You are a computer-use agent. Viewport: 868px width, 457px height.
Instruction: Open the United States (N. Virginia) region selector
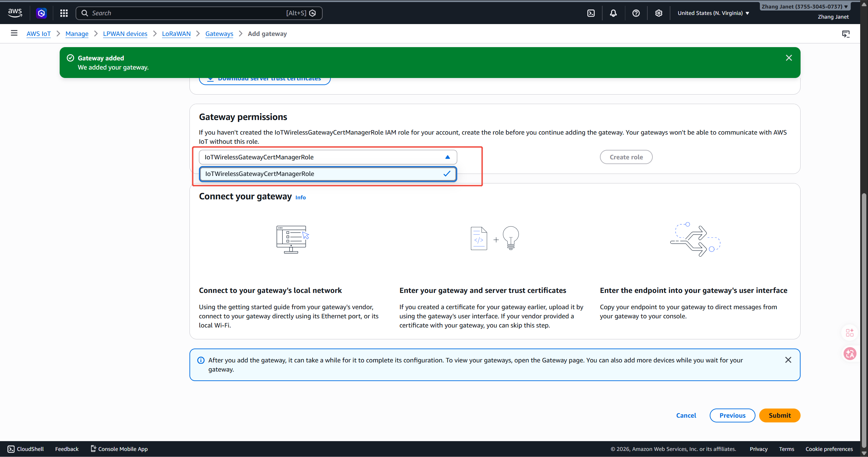[713, 13]
